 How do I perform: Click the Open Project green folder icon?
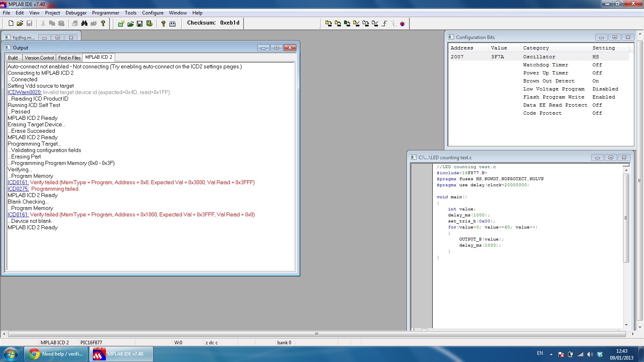(130, 24)
